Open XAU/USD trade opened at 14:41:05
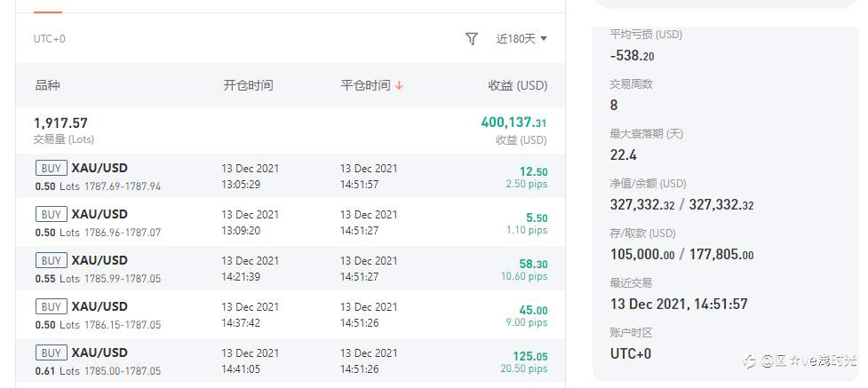The height and width of the screenshot is (388, 868). [x=291, y=360]
